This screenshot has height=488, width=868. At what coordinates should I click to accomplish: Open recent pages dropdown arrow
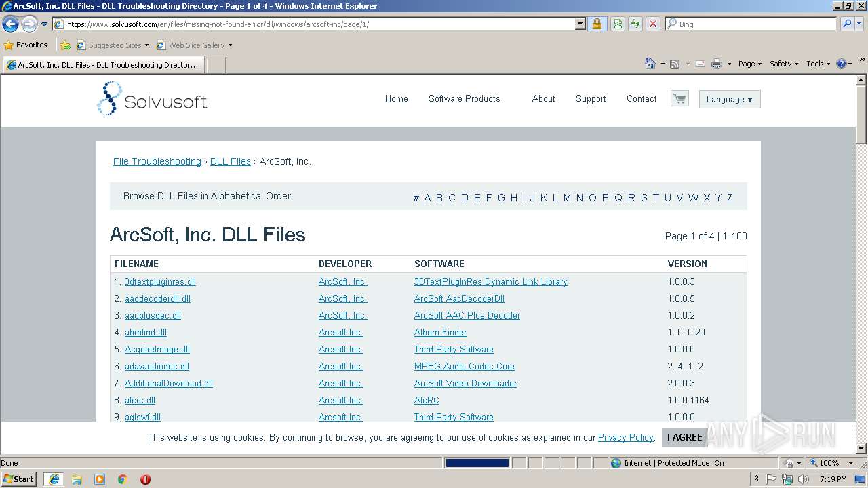(44, 24)
